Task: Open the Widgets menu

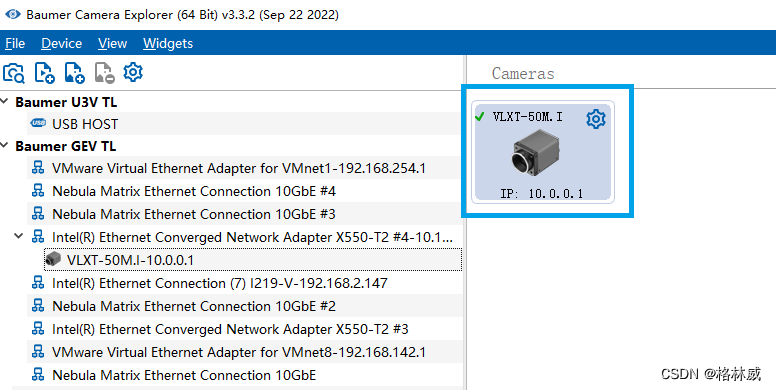Action: [168, 44]
